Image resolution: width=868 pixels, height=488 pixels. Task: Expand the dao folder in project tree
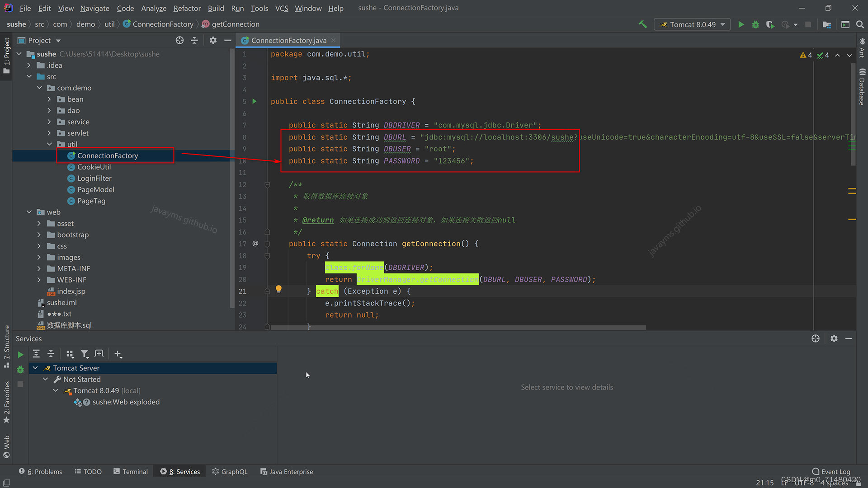click(49, 110)
